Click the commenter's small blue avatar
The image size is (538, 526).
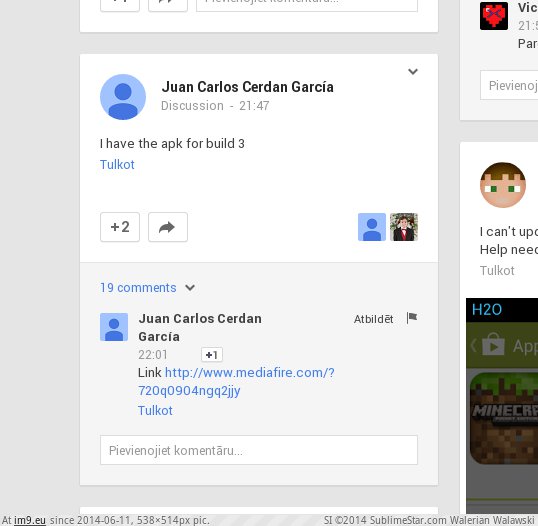point(114,327)
